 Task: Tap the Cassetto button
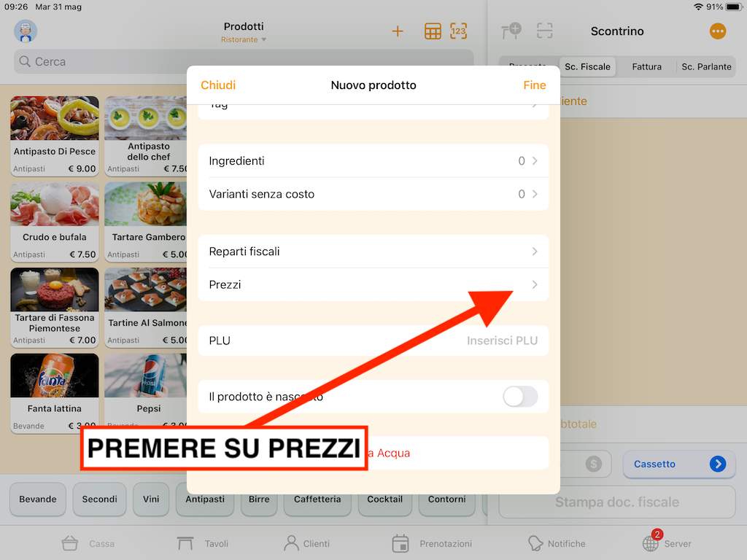(679, 464)
